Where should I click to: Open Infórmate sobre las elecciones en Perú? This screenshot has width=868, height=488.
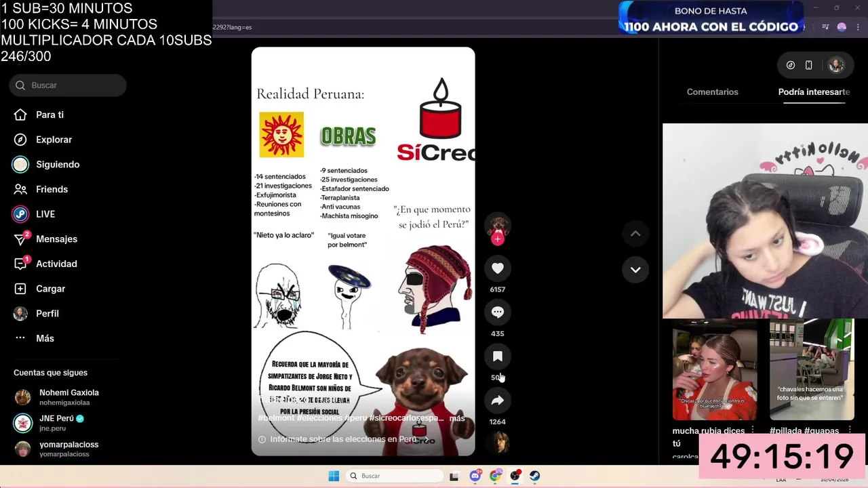point(343,439)
